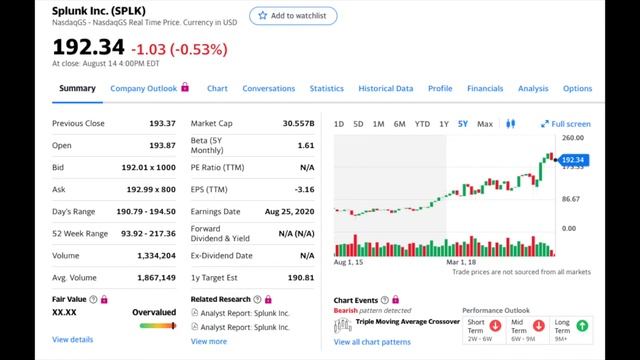
Task: Open the first Analyst Report: Splunk Inc. link
Action: click(x=245, y=313)
